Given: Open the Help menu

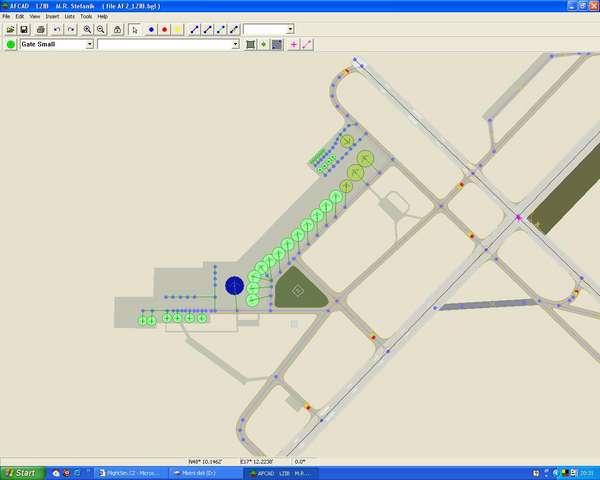Looking at the screenshot, I should tap(103, 16).
